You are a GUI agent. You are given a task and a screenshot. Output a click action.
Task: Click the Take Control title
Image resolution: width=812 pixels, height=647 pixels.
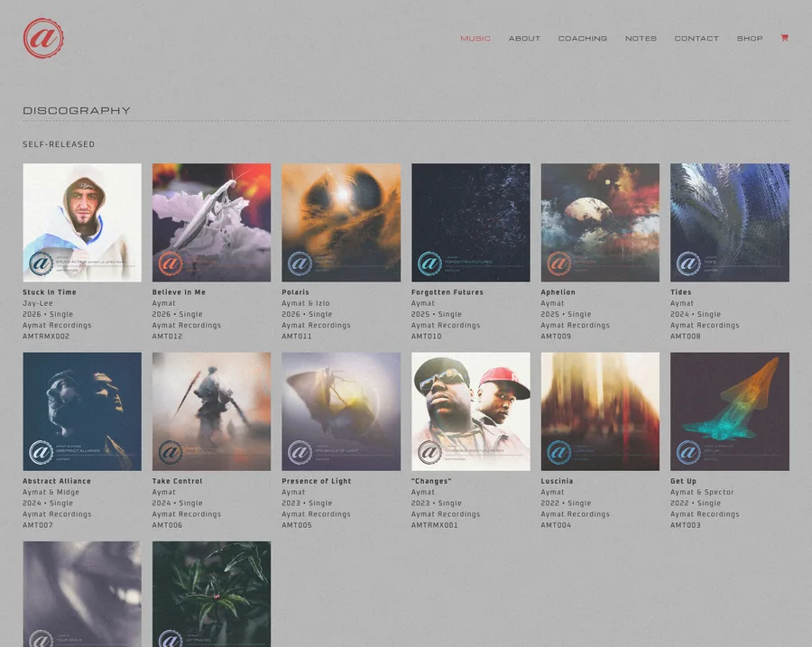(177, 481)
